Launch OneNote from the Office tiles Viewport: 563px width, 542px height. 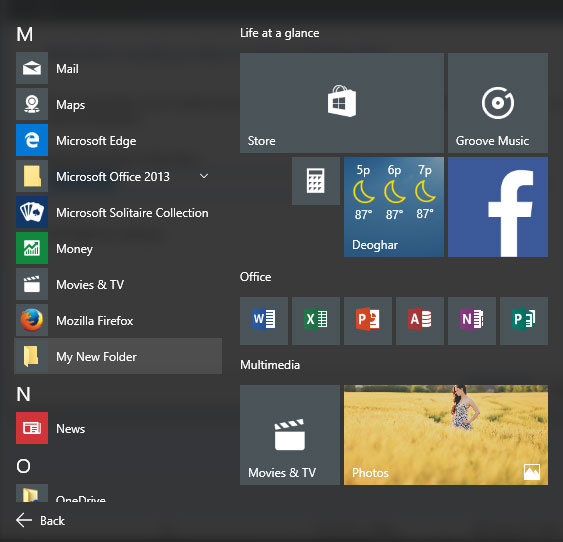(472, 321)
